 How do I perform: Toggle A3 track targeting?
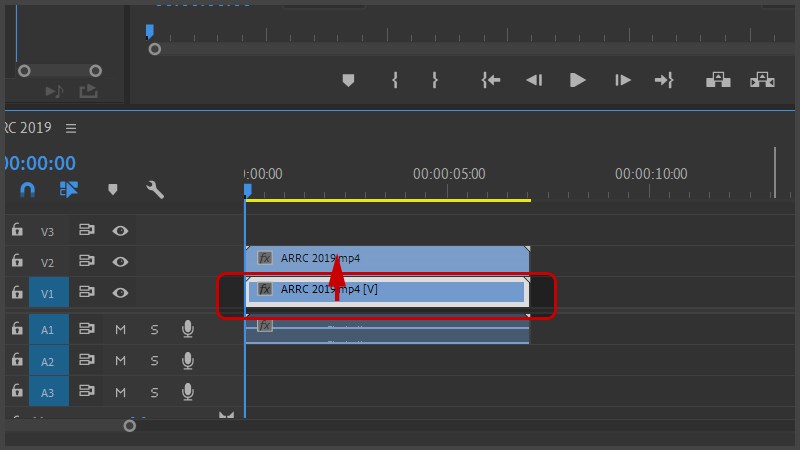[48, 391]
